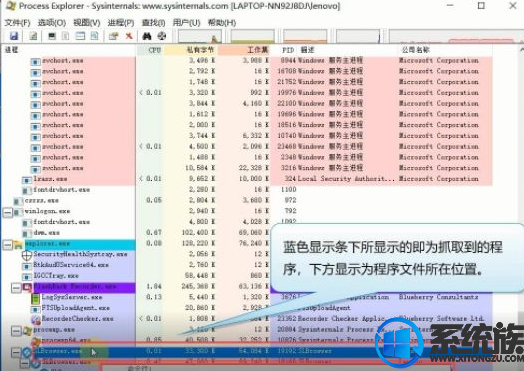524x371 pixels.
Task: Click the binoculars Find Handle icon
Action: [x=147, y=36]
